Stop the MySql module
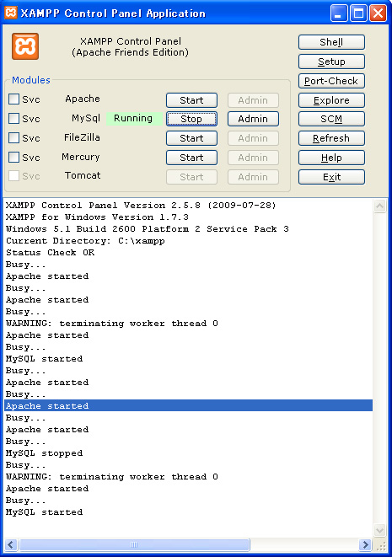Viewport: 392px width, 557px height. click(x=191, y=119)
